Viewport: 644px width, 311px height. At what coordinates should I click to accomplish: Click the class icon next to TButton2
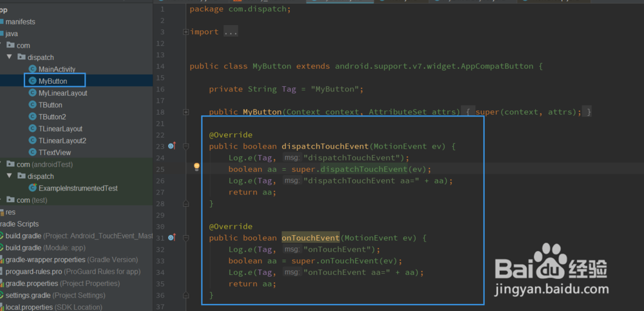point(32,117)
